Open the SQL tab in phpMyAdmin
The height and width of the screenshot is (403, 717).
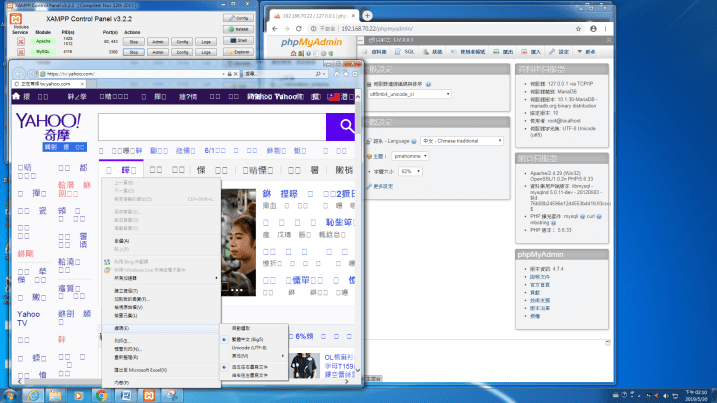406,51
